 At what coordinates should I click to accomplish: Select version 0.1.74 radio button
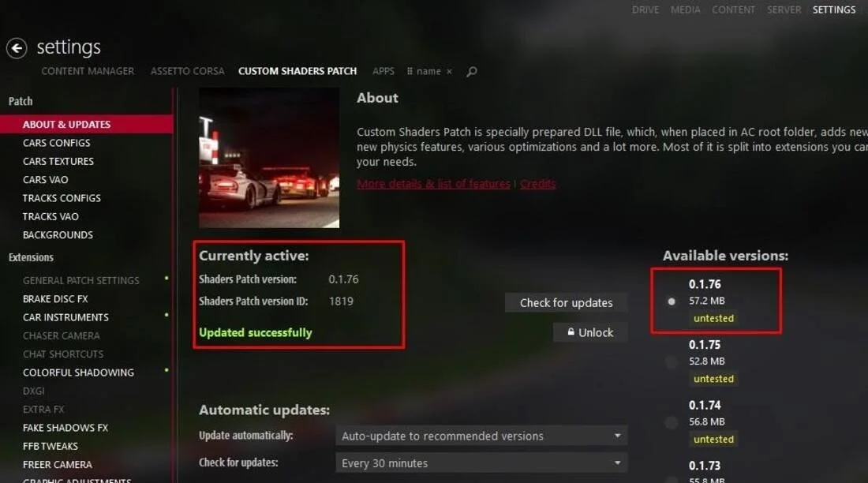tap(672, 423)
